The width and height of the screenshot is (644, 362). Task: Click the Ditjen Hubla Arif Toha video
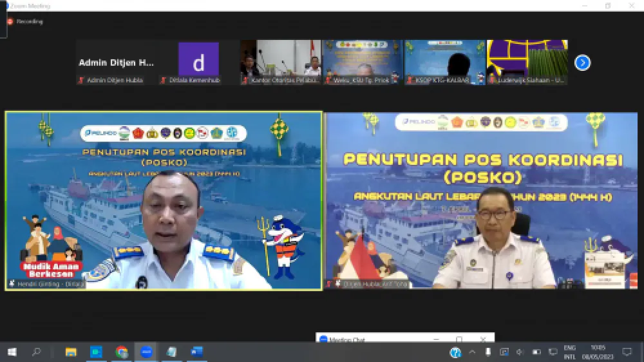pyautogui.click(x=481, y=200)
